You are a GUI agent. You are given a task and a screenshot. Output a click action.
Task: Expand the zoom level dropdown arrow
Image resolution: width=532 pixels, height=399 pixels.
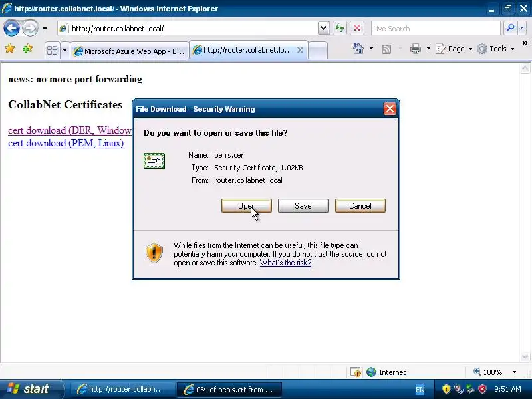coord(514,372)
